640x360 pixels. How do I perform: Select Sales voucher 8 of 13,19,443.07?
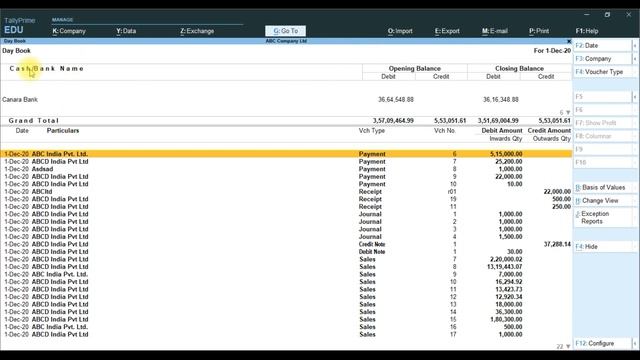[286, 267]
